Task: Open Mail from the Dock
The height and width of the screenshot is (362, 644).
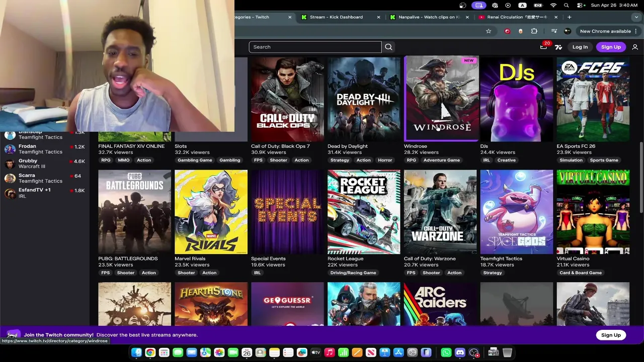Action: 191,352
